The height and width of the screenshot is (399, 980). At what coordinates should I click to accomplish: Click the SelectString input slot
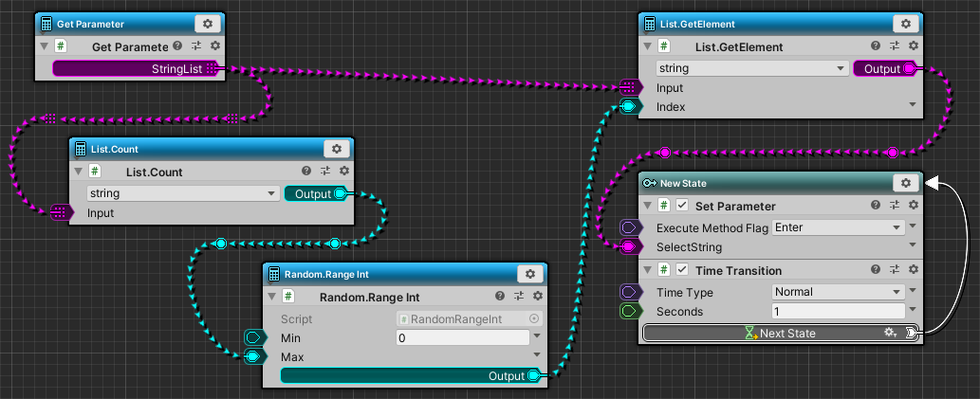coord(628,247)
